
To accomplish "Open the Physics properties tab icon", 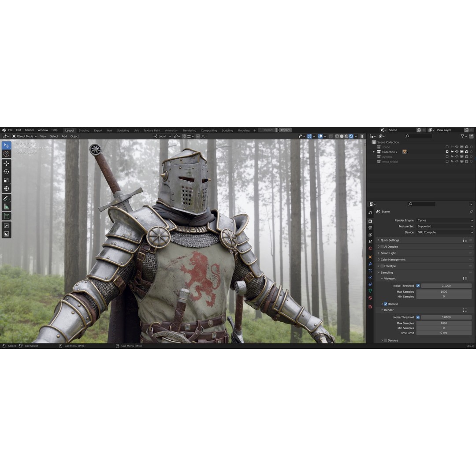I will (370, 278).
